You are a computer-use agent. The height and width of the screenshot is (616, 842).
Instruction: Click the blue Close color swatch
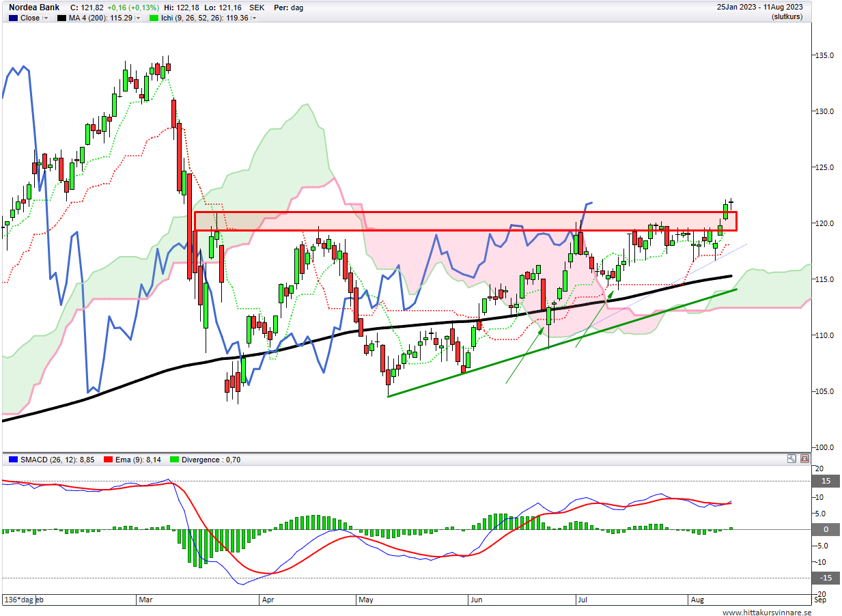point(13,18)
